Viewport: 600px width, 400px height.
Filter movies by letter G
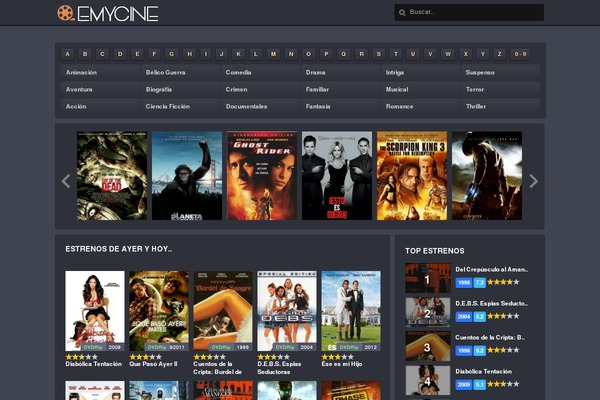tap(171, 54)
